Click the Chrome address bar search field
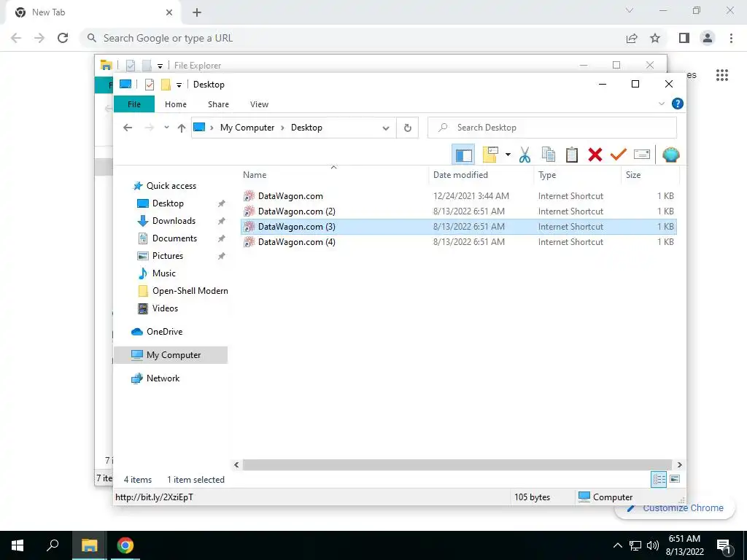Viewport: 747px width, 560px height. click(x=352, y=38)
